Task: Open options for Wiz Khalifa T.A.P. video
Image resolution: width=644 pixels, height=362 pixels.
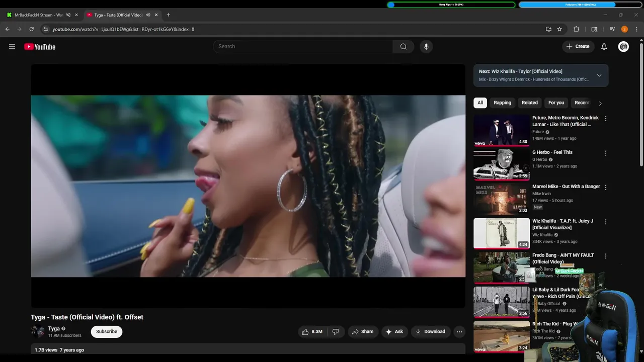Action: tap(606, 222)
